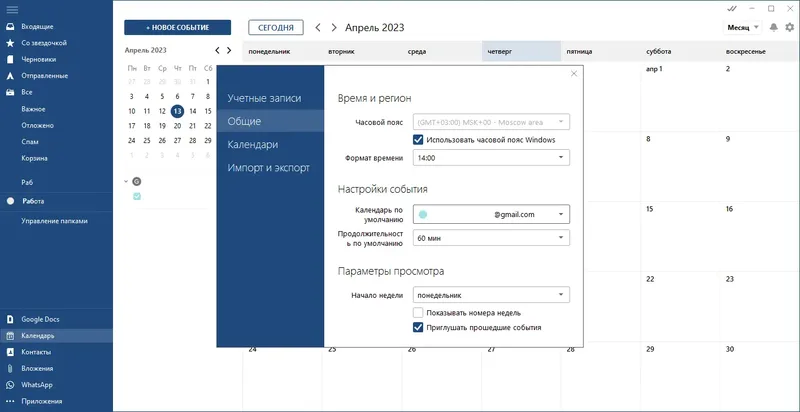The image size is (800, 412).
Task: Open Календарь in the sidebar
Action: pos(56,336)
